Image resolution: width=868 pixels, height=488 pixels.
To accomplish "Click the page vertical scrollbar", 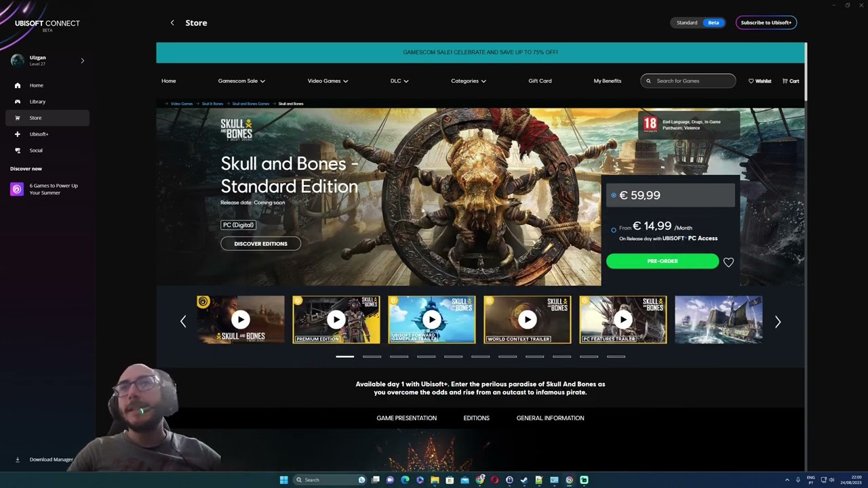I will (806, 71).
